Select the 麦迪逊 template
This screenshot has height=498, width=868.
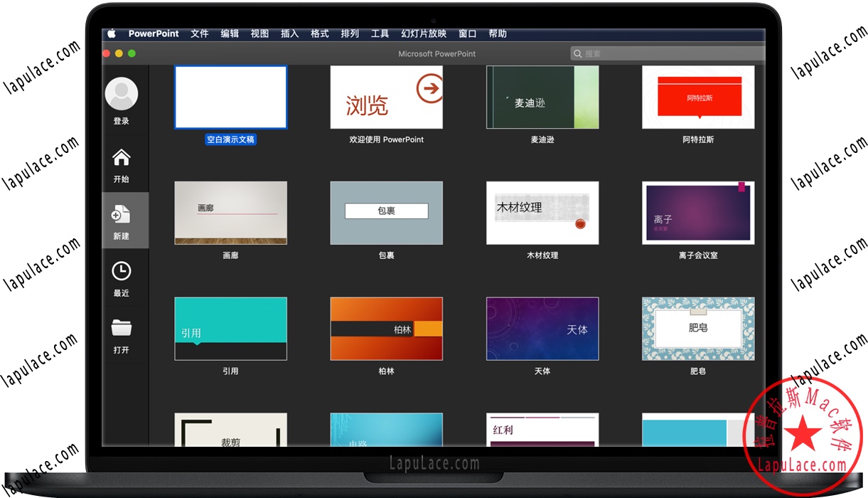(542, 97)
